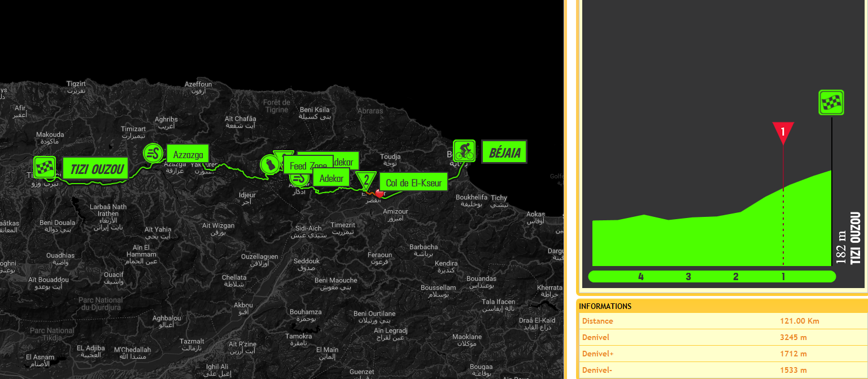
Task: Click the '121.00 Km' value
Action: [799, 321]
